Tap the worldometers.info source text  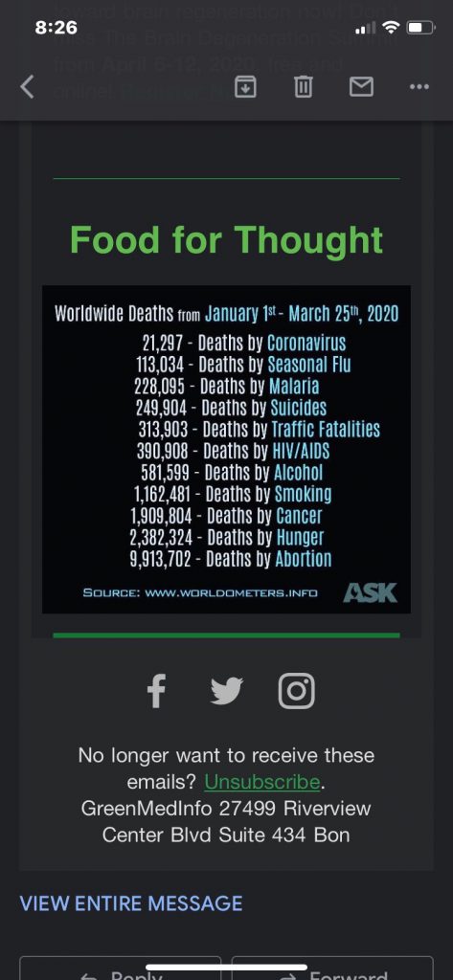coord(200,591)
